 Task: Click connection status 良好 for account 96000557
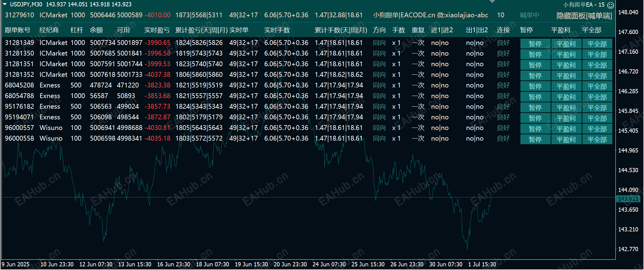tap(503, 128)
